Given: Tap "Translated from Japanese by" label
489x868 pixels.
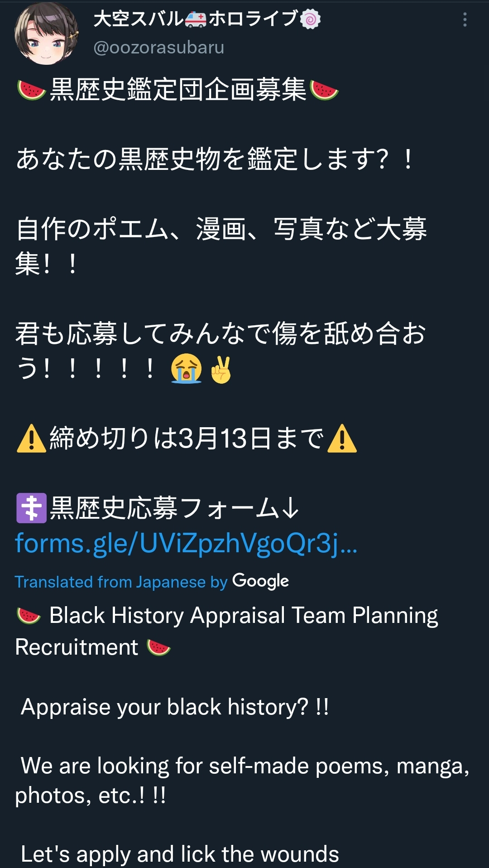Looking at the screenshot, I should [121, 582].
